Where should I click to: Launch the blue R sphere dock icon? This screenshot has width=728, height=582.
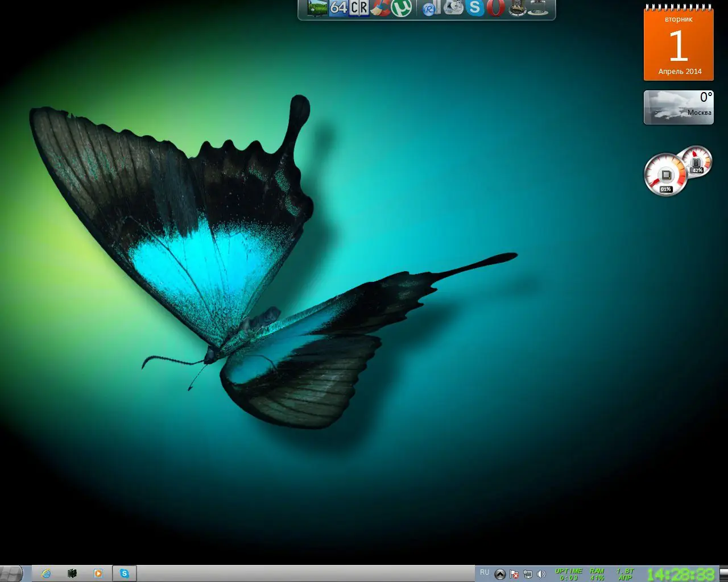click(x=430, y=9)
